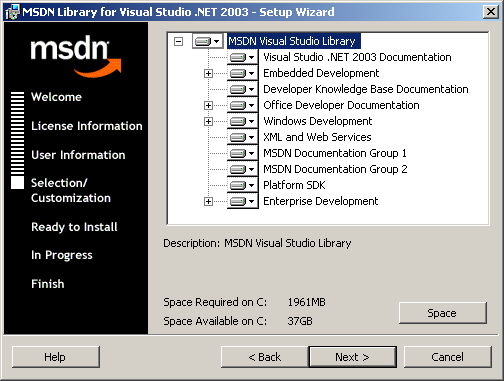Select XML and Web Services item
504x381 pixels.
(317, 137)
